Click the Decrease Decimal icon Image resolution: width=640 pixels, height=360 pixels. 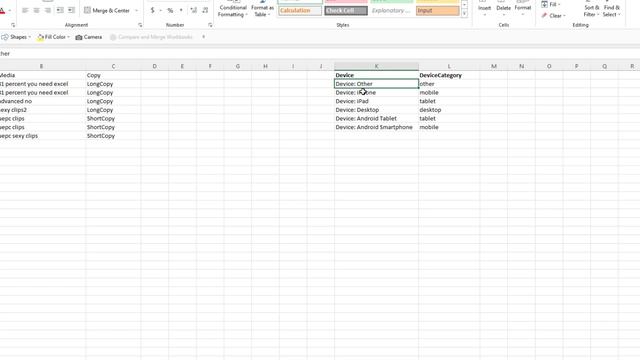pyautogui.click(x=205, y=10)
